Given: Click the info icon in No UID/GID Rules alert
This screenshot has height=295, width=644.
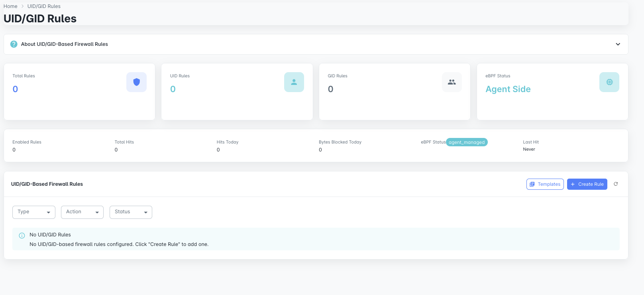Looking at the screenshot, I should (22, 236).
